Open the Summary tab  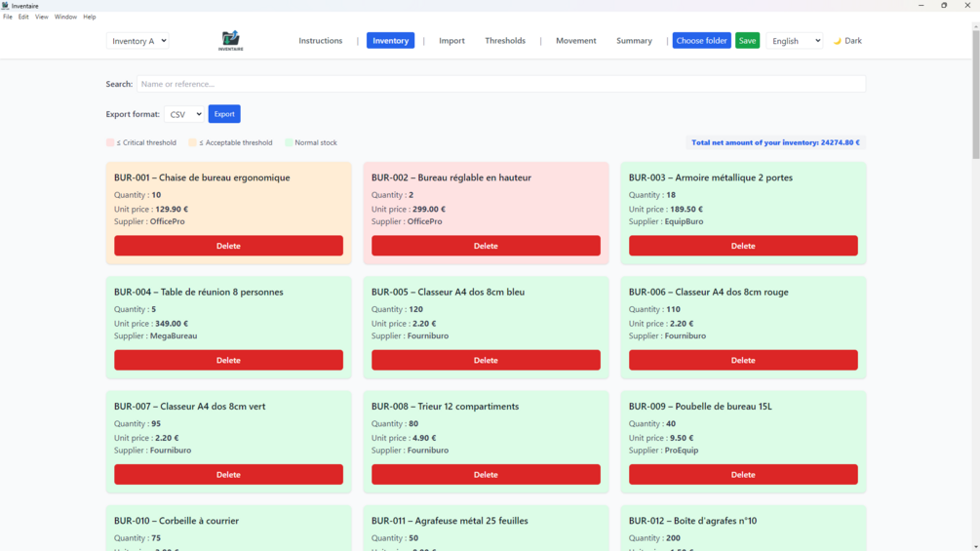point(634,41)
